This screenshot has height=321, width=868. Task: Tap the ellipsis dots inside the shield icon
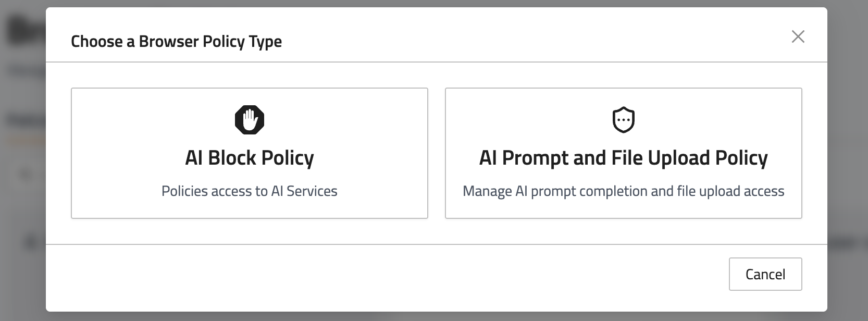(x=623, y=121)
